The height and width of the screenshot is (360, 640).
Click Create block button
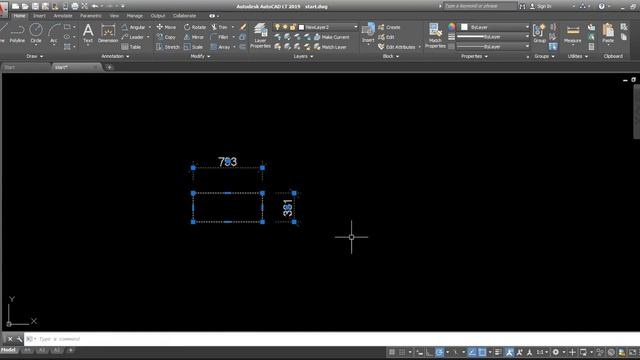(389, 27)
